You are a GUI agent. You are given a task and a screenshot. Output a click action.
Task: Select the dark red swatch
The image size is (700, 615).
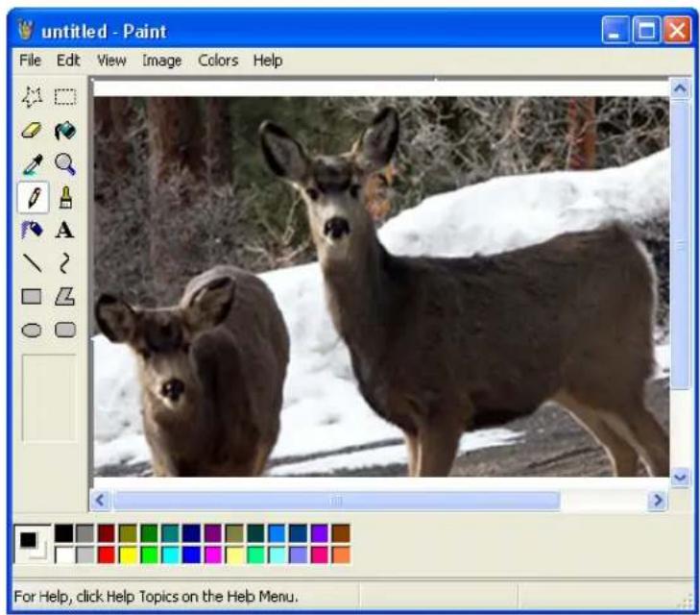pyautogui.click(x=107, y=533)
